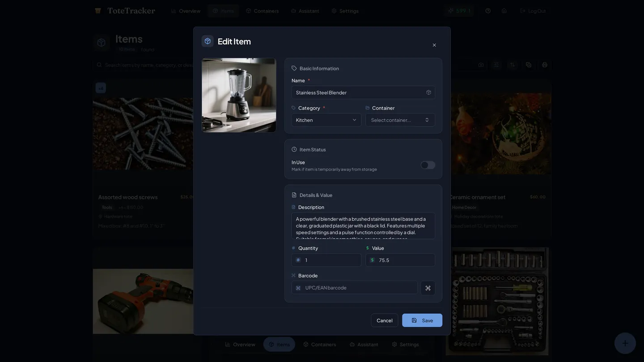Open Items tab in top navigation
Viewport: 644px width, 362px height.
coord(223,11)
